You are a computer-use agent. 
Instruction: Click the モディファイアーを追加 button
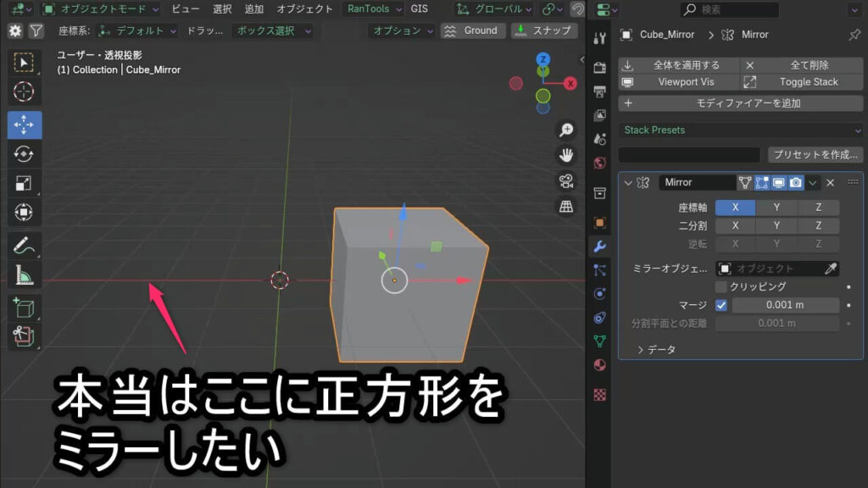coord(740,103)
